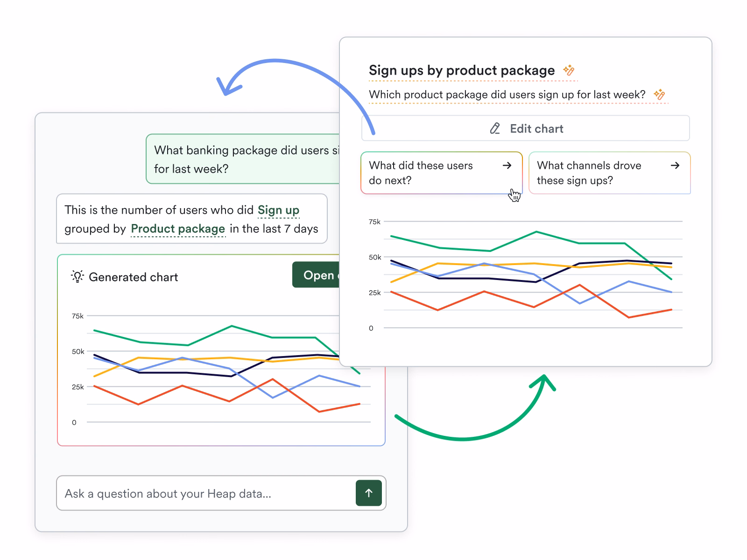Click the 'Sign ups by product package' title
This screenshot has height=560, width=747.
[461, 70]
